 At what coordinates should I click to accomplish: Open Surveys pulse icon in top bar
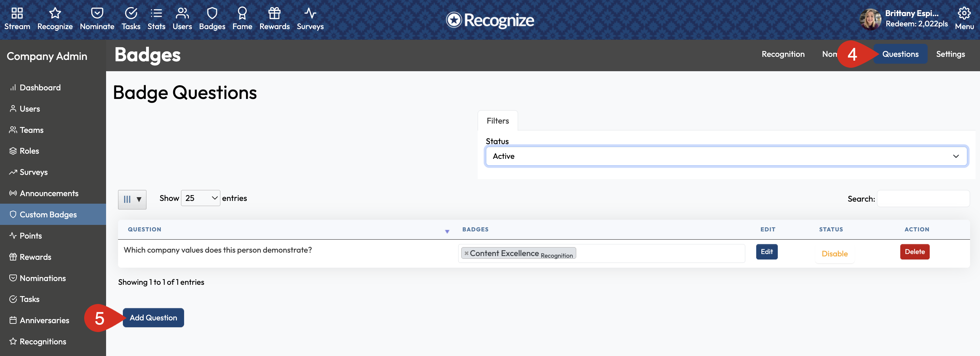(x=310, y=13)
